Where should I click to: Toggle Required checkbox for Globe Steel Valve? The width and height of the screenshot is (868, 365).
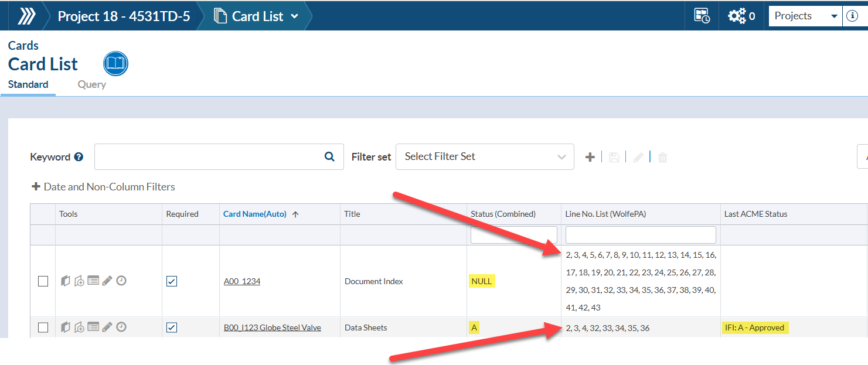click(x=171, y=328)
